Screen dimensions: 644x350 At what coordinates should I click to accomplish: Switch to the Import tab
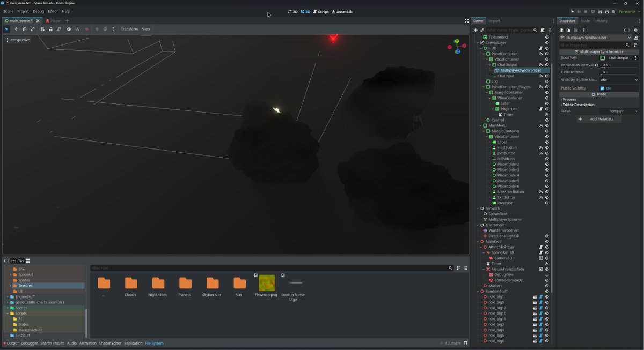[495, 21]
